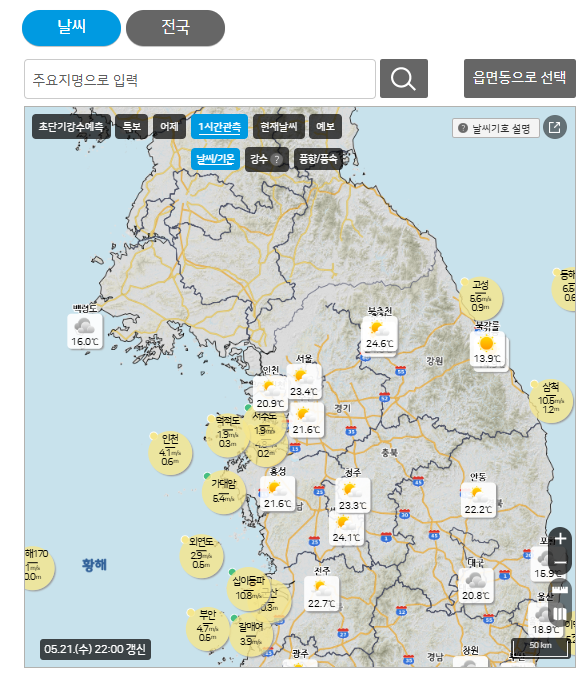Click the 부안 4.7m/s buoy circle
The width and height of the screenshot is (584, 680).
(208, 629)
